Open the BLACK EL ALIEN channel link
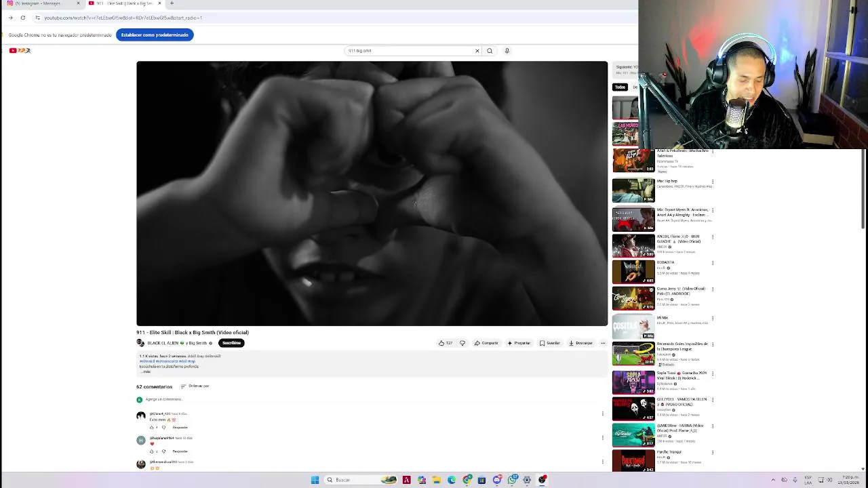Viewport: 868px width, 488px height. [x=177, y=343]
